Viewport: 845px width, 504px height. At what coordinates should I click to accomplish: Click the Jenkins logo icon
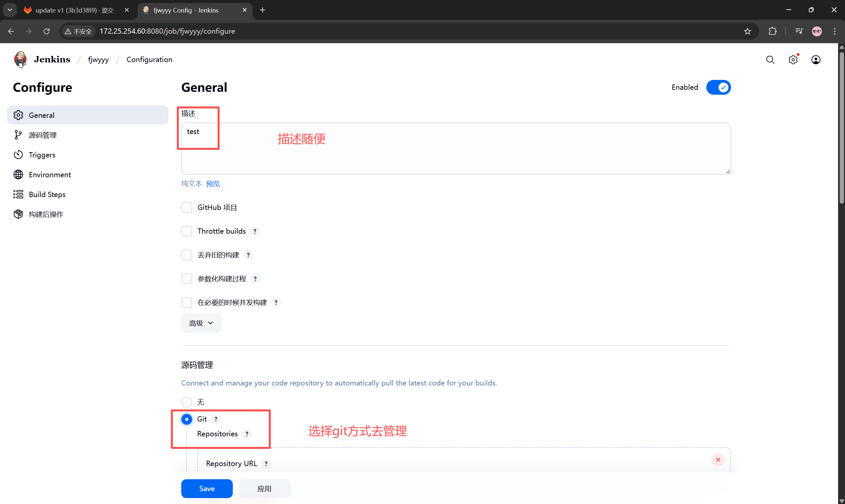(20, 59)
